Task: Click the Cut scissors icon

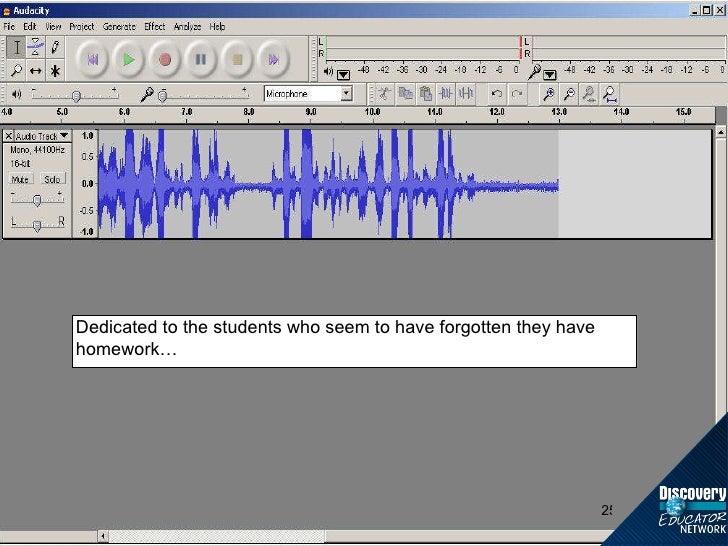Action: (384, 94)
